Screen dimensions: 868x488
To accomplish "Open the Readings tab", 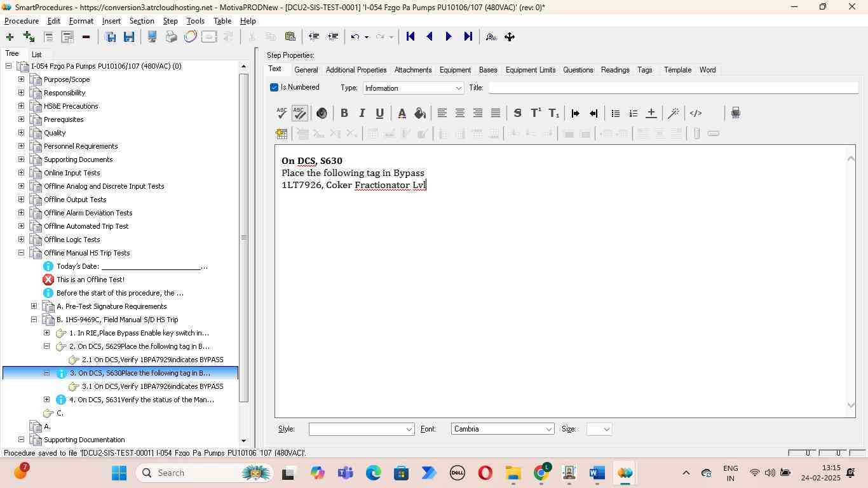I will [x=615, y=70].
